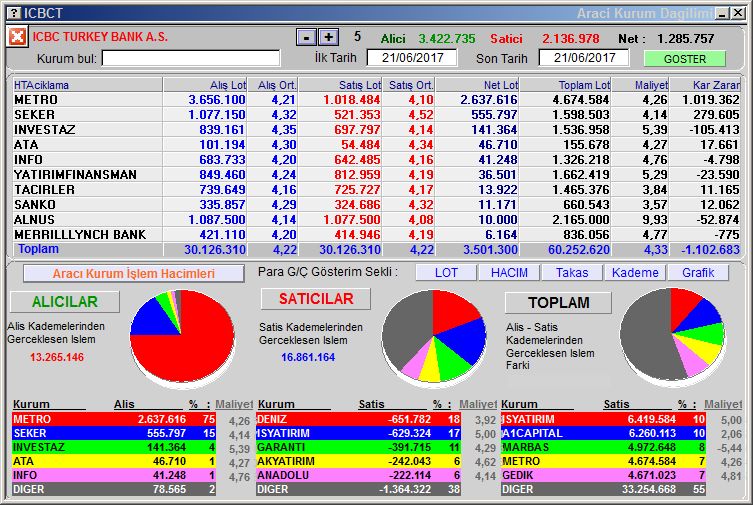Sort by Satış Lot column header
The image size is (753, 505).
pos(340,85)
